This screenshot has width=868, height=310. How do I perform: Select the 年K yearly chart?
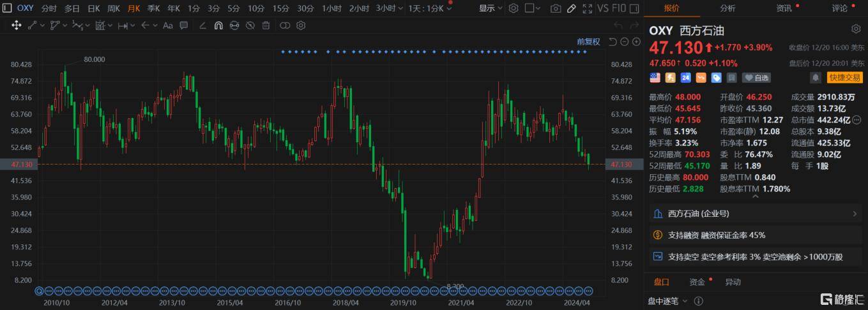point(173,8)
